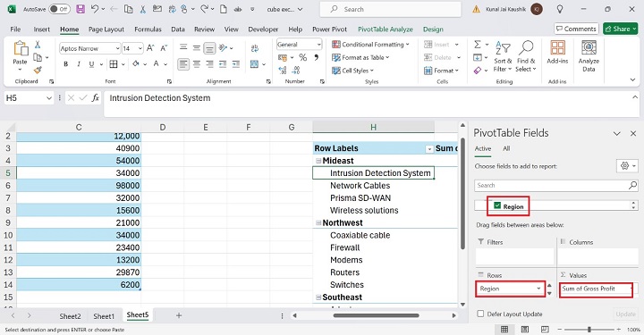Apply Underline formatting

pyautogui.click(x=91, y=64)
